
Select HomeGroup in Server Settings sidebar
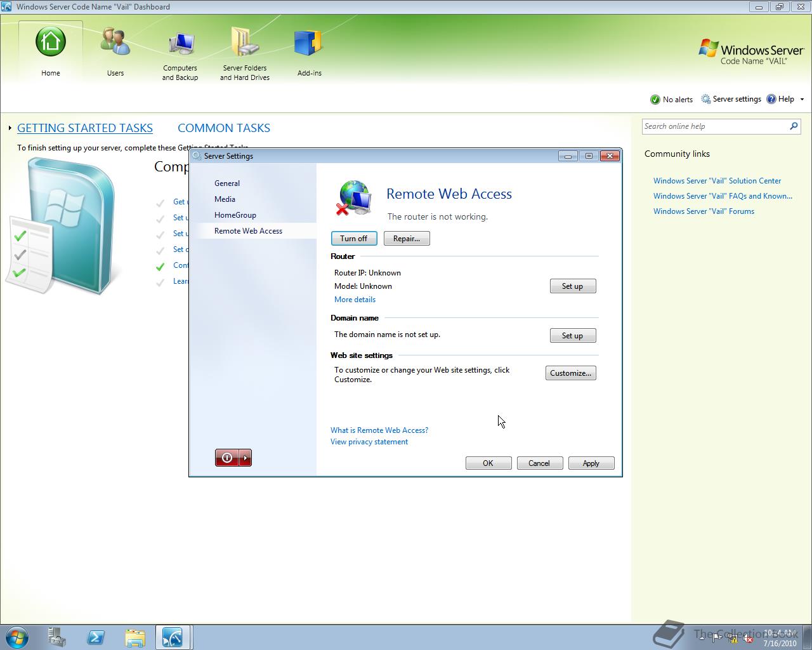pyautogui.click(x=235, y=215)
